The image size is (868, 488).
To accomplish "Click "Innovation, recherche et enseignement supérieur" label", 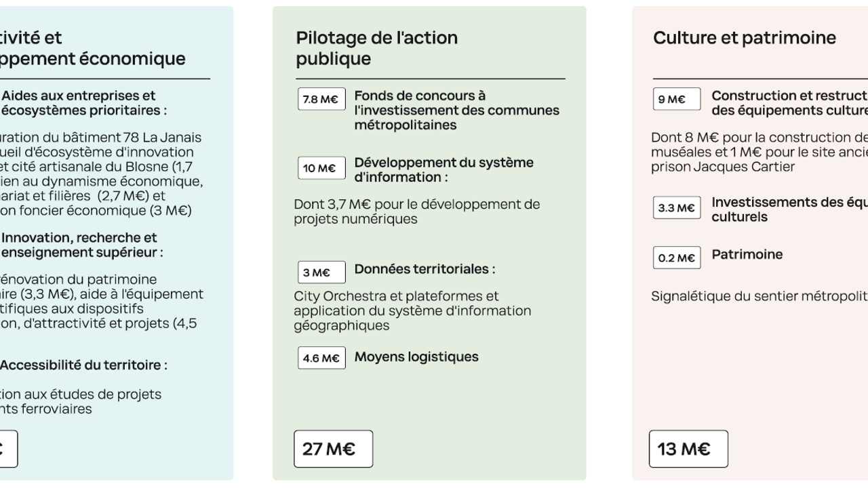I will coord(82,245).
